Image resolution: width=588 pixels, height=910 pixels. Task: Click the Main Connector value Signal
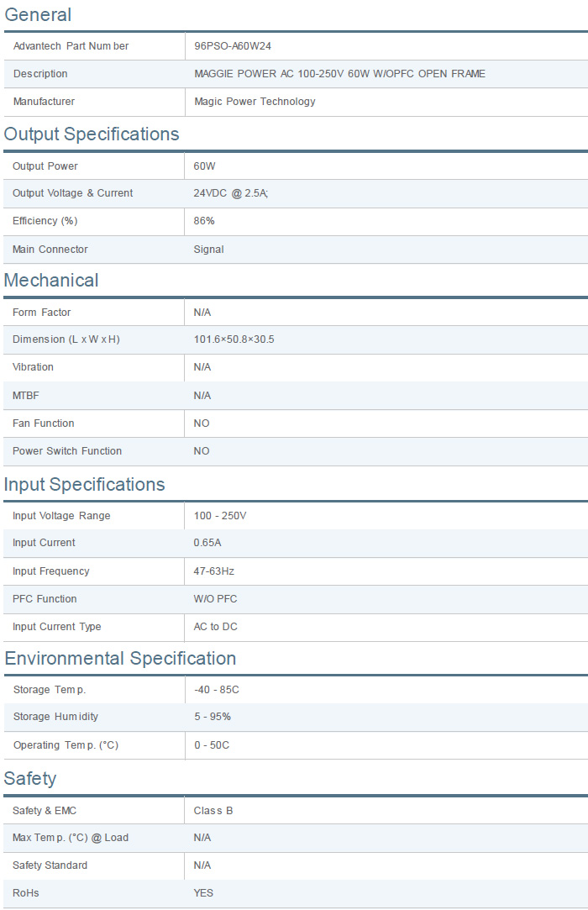pyautogui.click(x=209, y=250)
